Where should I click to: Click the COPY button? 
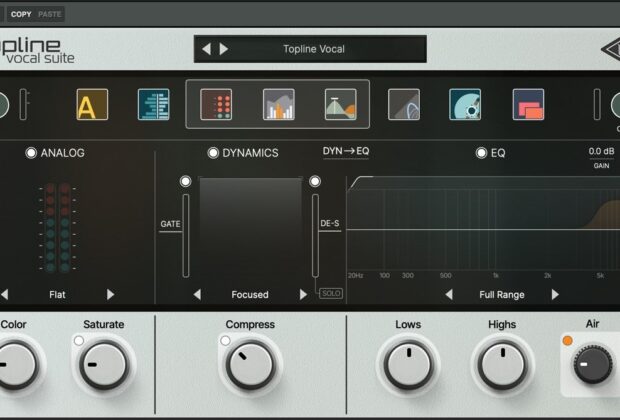click(21, 14)
